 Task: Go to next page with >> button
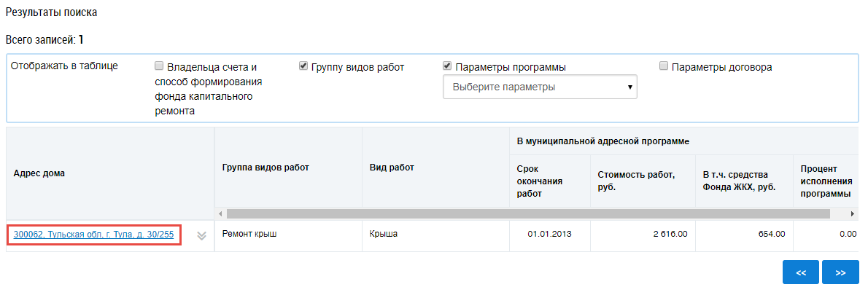pyautogui.click(x=840, y=272)
